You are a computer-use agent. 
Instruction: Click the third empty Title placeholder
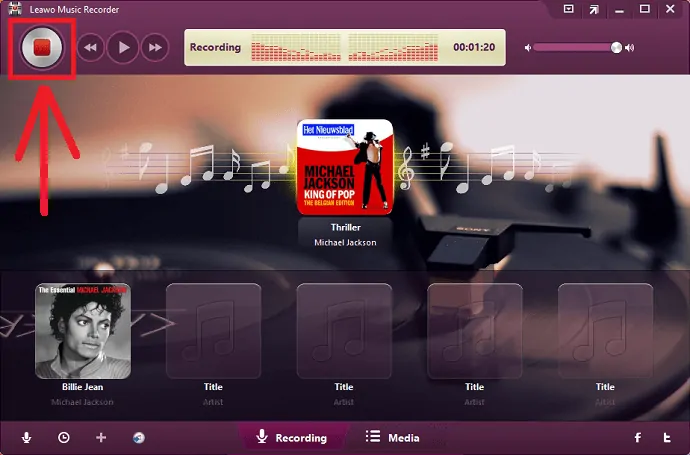[x=344, y=331]
